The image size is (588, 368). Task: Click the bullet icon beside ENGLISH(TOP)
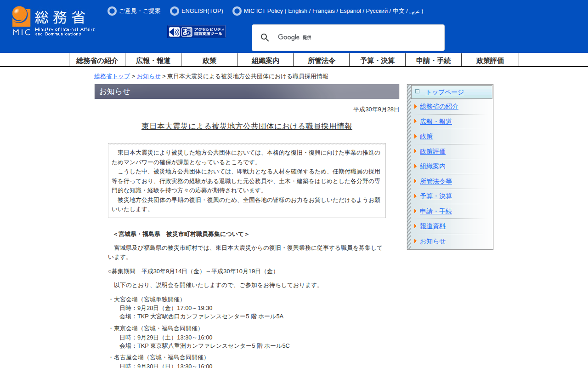coord(175,11)
